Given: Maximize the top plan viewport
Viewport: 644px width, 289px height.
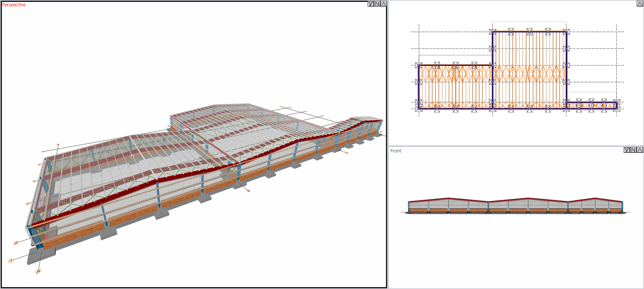Looking at the screenshot, I should [x=640, y=4].
